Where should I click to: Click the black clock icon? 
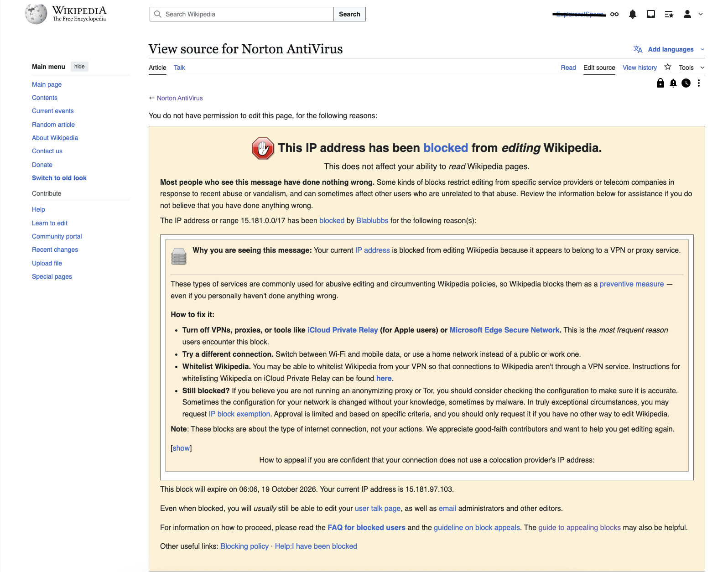tap(686, 83)
